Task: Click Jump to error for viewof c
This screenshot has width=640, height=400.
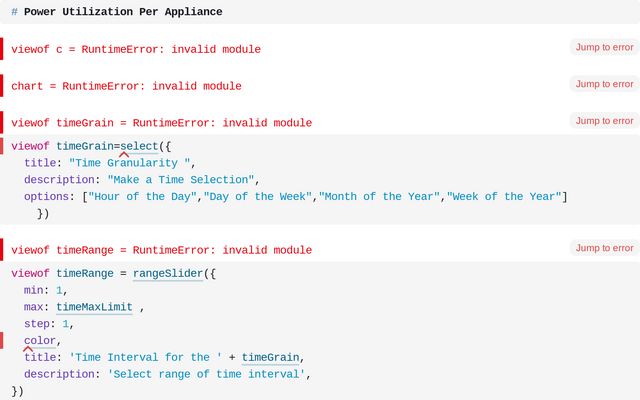Action: [604, 47]
